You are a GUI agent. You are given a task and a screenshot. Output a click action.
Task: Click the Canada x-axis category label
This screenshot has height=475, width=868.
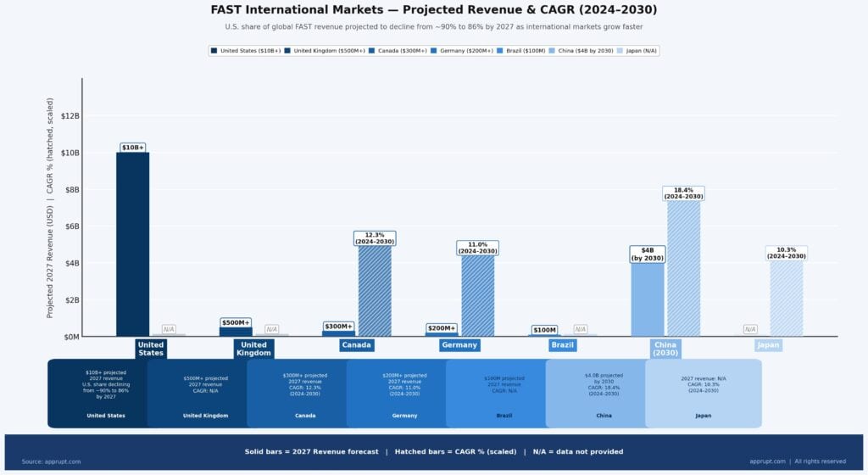(x=356, y=345)
